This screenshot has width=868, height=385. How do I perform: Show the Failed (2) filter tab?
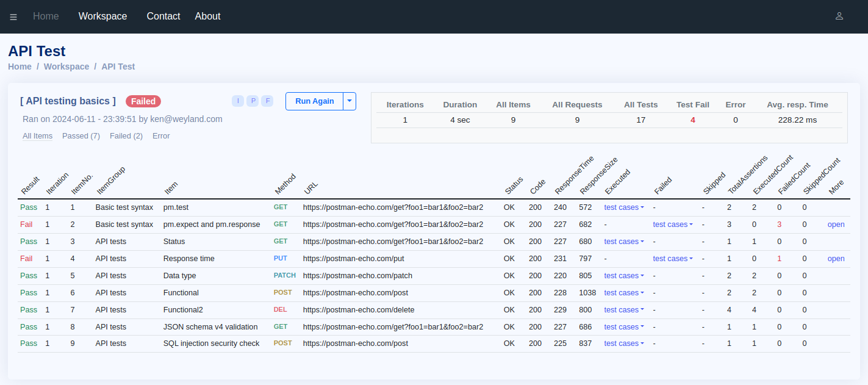[x=126, y=136]
